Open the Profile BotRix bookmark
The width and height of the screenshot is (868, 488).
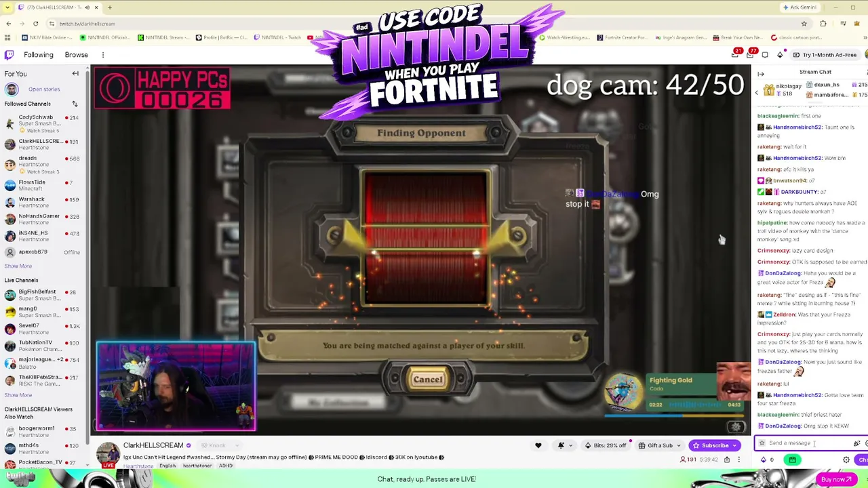[x=221, y=37]
